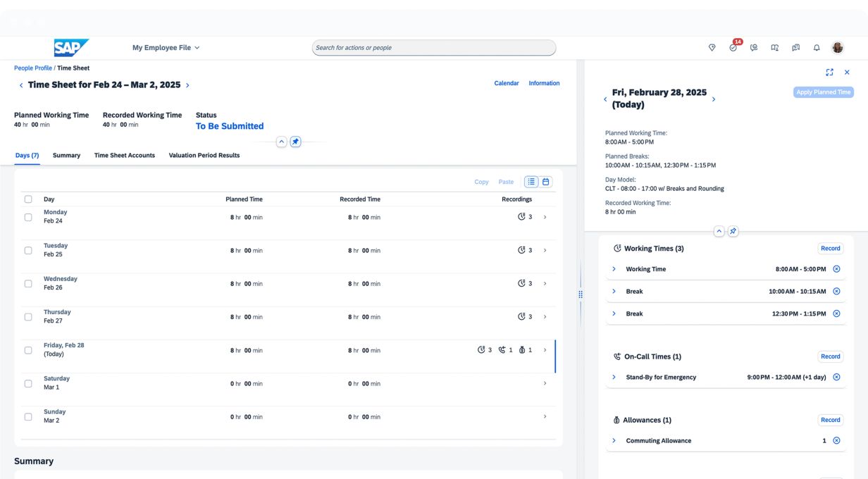The image size is (868, 479).
Task: Switch to list view icon
Action: tap(531, 182)
